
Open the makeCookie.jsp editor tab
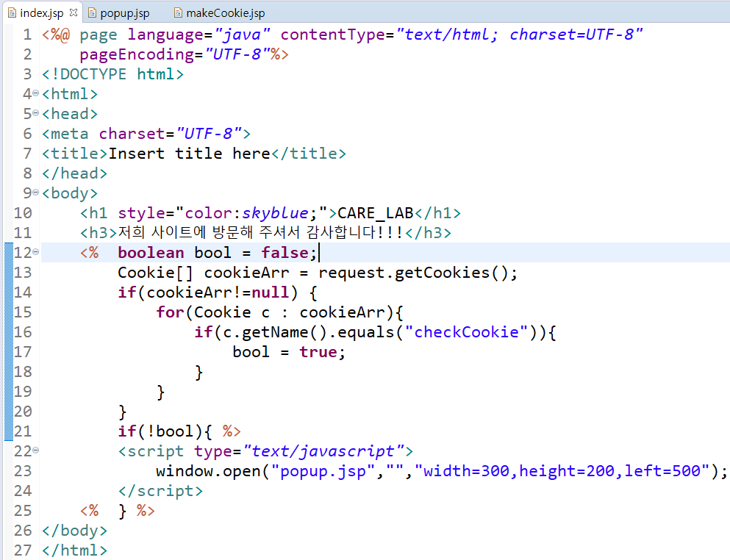(x=226, y=13)
